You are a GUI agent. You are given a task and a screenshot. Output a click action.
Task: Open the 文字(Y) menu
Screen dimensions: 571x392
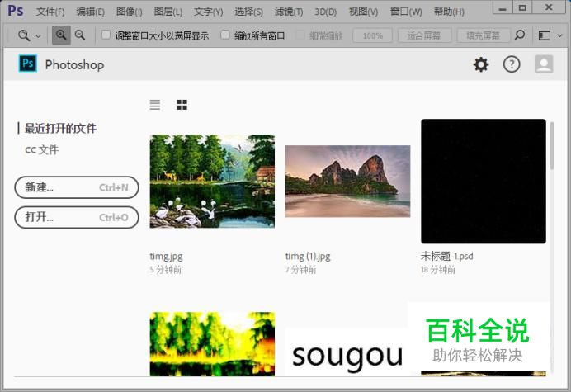point(208,12)
